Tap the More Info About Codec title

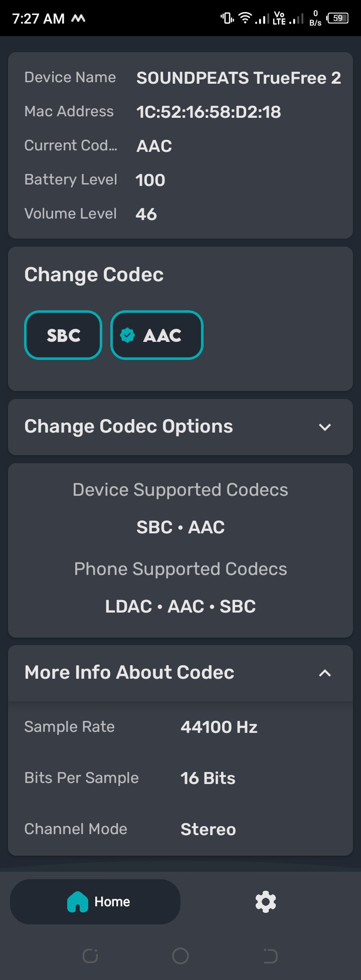coord(129,672)
